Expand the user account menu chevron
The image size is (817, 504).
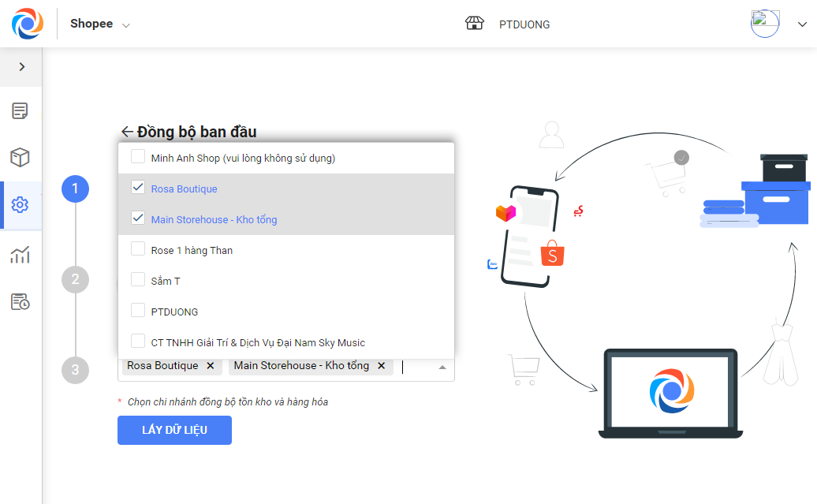802,24
